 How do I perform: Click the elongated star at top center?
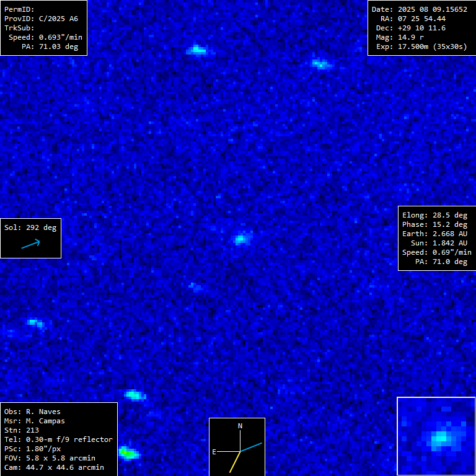pyautogui.click(x=197, y=50)
